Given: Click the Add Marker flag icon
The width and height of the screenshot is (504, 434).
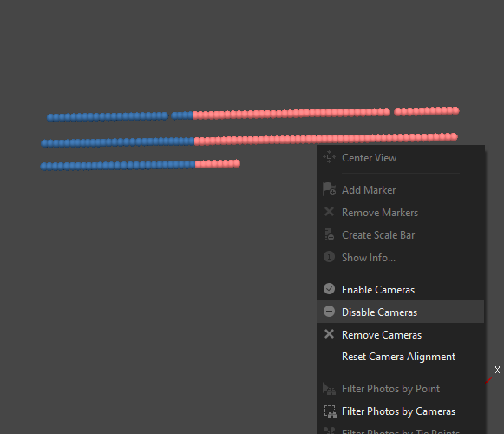Looking at the screenshot, I should click(x=329, y=189).
